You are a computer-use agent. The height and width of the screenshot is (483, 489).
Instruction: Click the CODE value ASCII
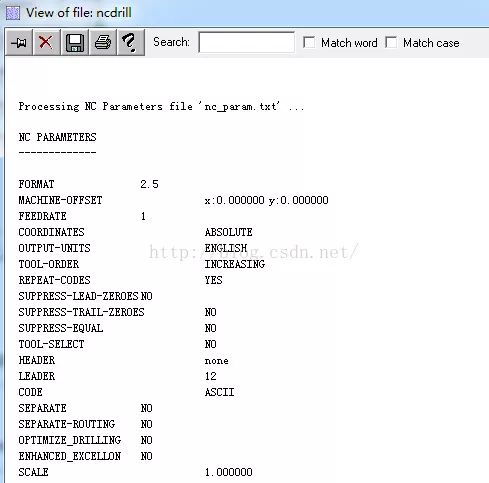tap(219, 392)
